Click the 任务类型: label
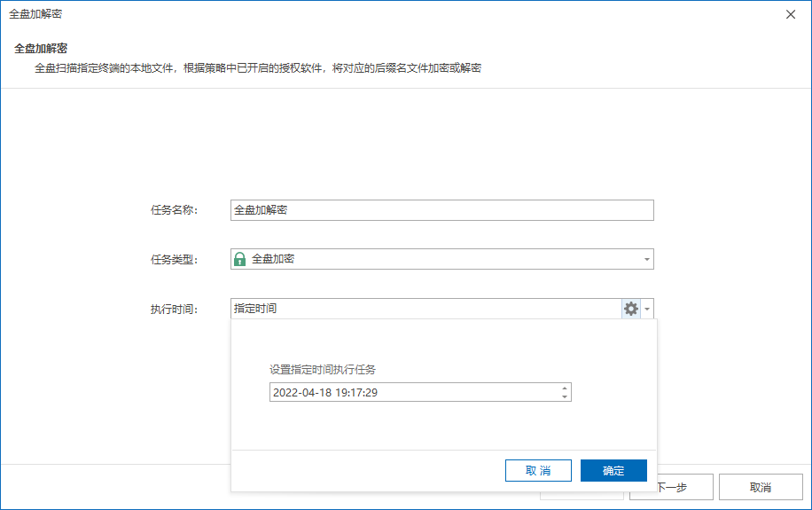This screenshot has height=510, width=812. 174,260
